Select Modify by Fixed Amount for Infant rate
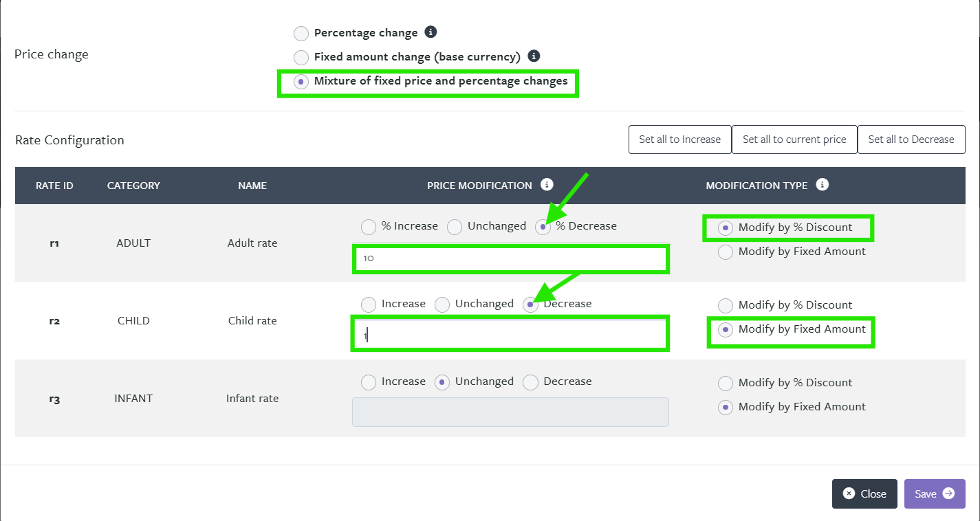 click(726, 408)
